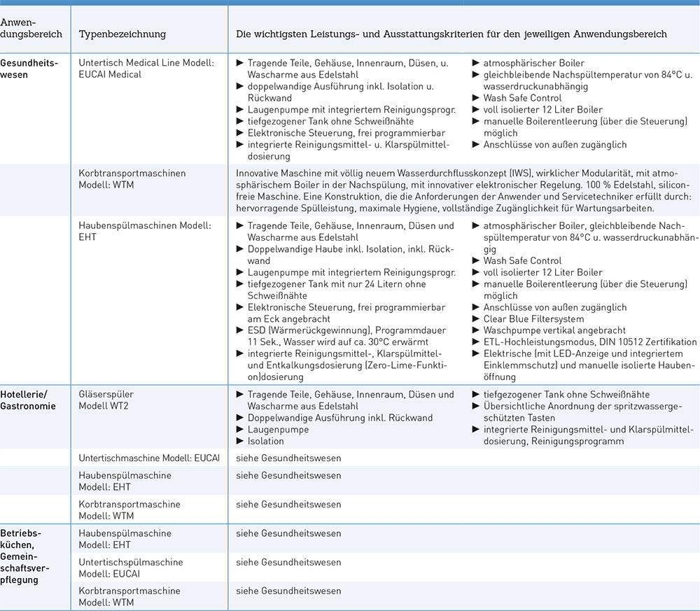Select "Laugenpumpe mit integriertem Reinigungsprogr." in EUCAI Medical row
The height and width of the screenshot is (611, 700).
[352, 109]
